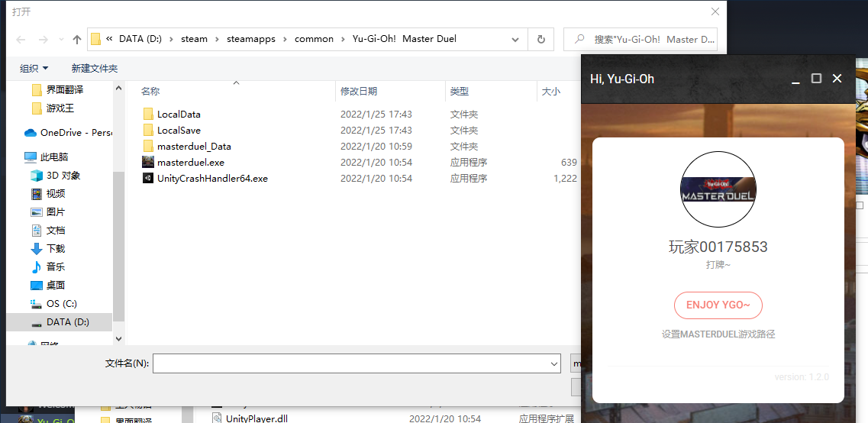868x423 pixels.
Task: Click modified date 2022/1/25 17:43 of LocalData
Action: coord(376,114)
